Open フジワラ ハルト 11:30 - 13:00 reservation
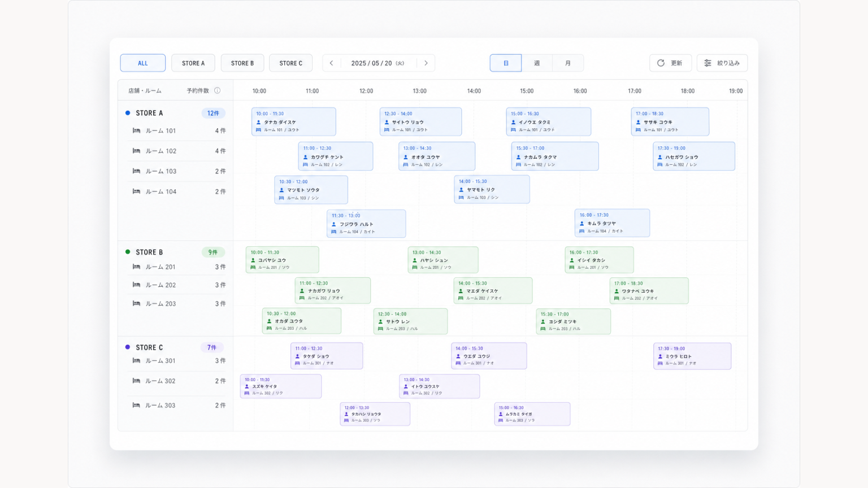This screenshot has width=868, height=488. (366, 224)
